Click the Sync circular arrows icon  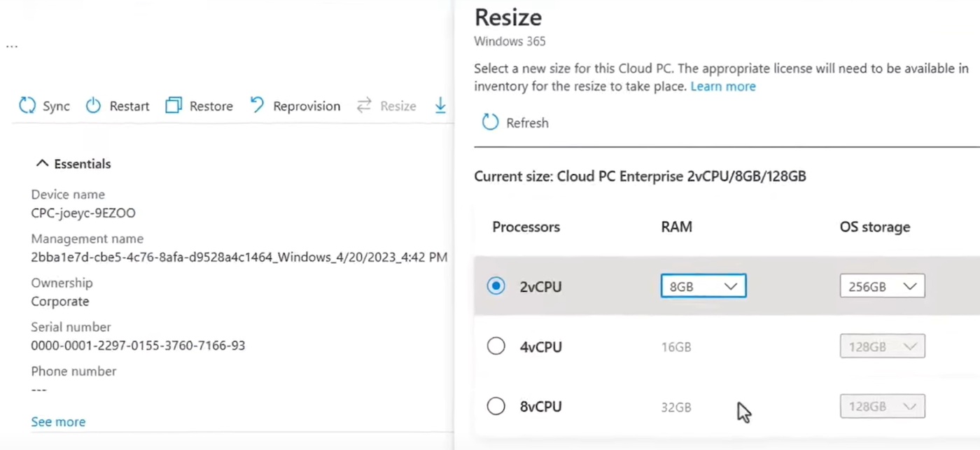tap(27, 106)
